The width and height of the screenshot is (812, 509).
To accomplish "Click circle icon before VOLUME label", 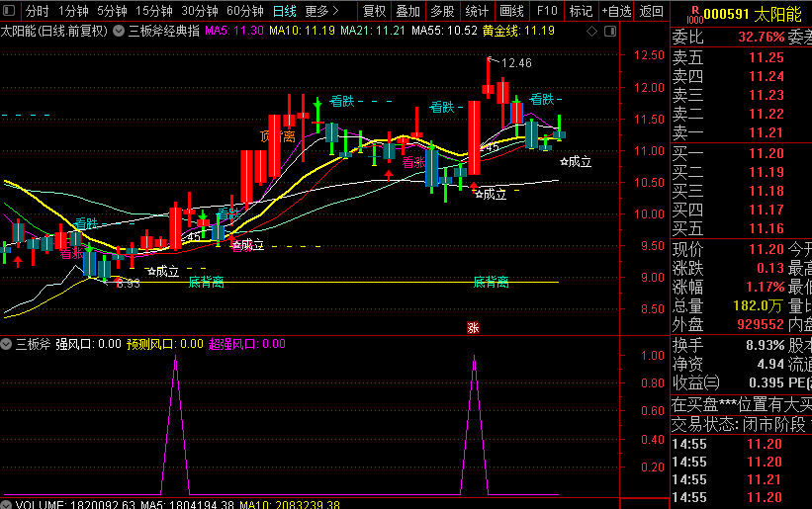I will 7,505.
